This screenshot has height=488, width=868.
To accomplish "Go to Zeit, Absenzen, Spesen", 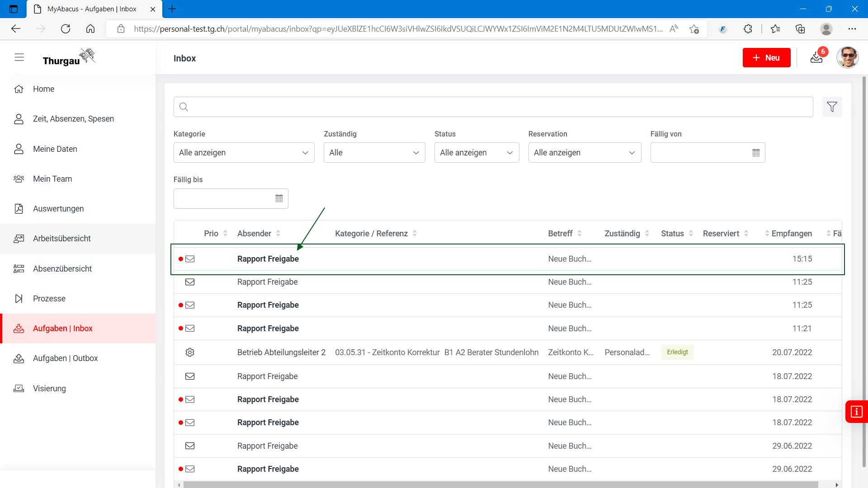I will [73, 119].
